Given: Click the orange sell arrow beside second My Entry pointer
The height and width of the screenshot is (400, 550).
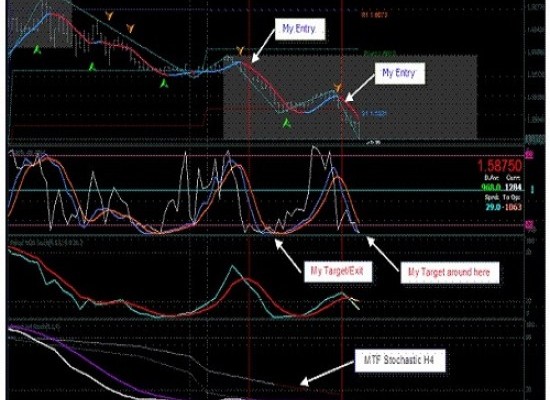Looking at the screenshot, I should [x=337, y=88].
